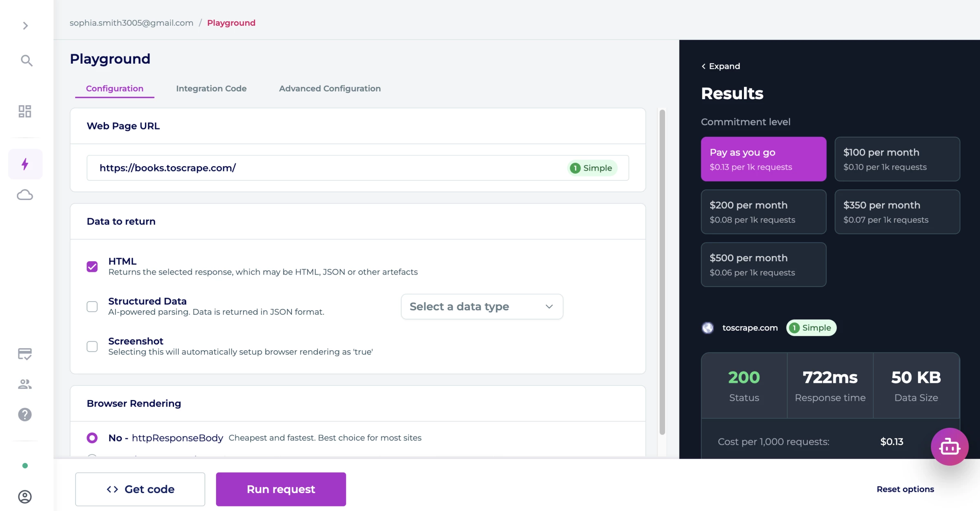Screen dimensions: 980x511
Task: Click the Cost per 1,000 requests $0.13 value
Action: [892, 442]
